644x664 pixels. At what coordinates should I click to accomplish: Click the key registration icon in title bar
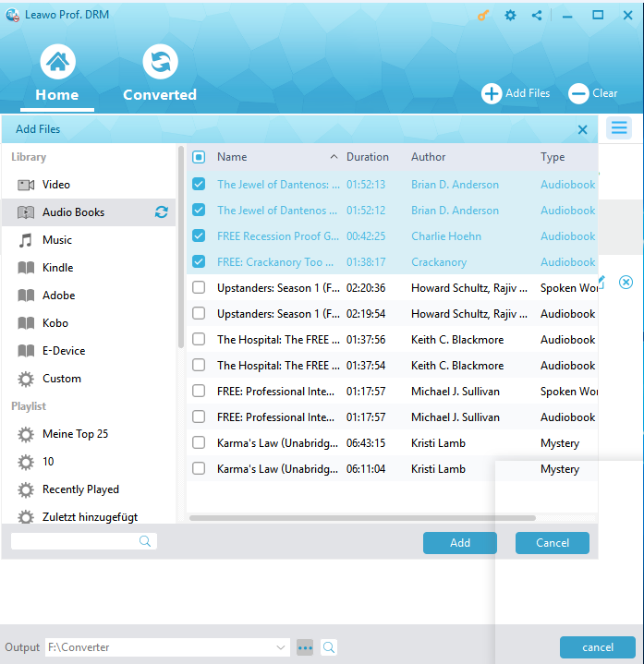click(x=483, y=16)
